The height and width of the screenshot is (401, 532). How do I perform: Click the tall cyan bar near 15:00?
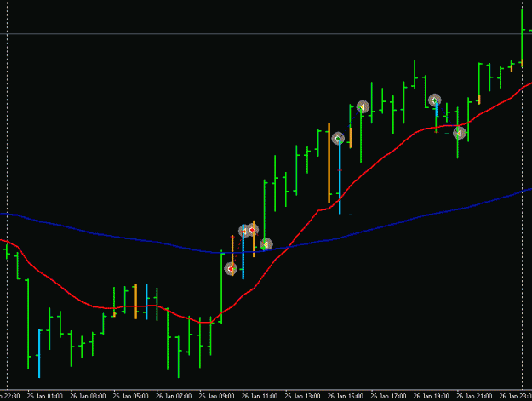point(340,178)
